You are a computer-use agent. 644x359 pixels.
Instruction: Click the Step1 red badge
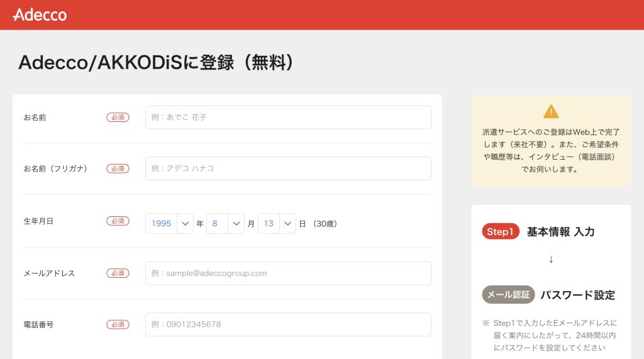[501, 231]
